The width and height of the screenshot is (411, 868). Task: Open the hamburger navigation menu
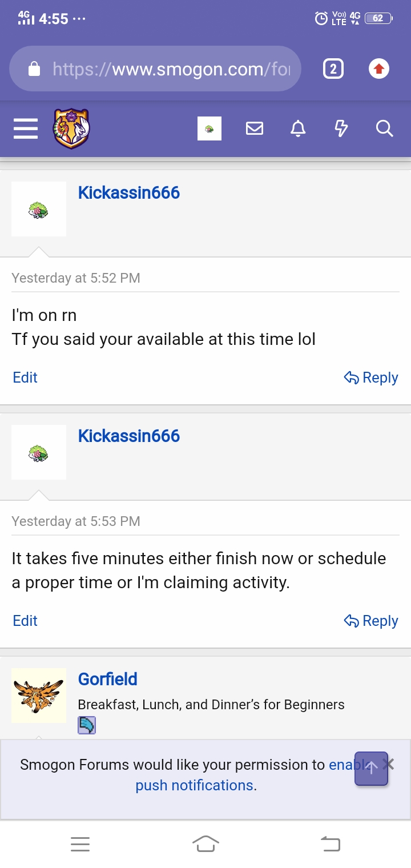[26, 129]
